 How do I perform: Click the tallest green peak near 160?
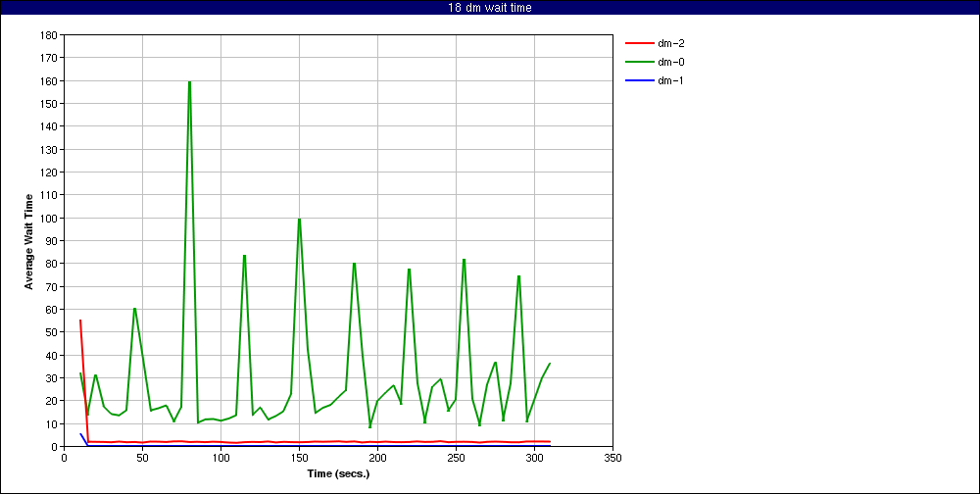(189, 82)
